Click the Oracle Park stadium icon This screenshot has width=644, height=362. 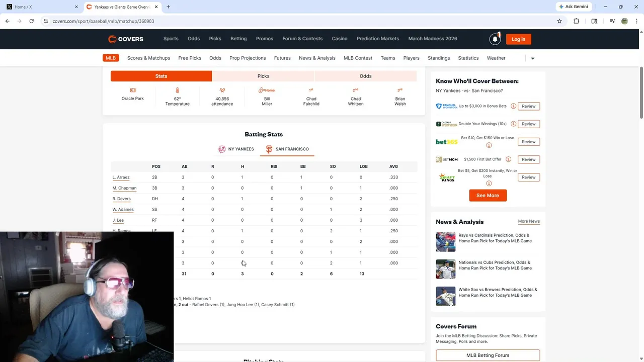pyautogui.click(x=133, y=90)
